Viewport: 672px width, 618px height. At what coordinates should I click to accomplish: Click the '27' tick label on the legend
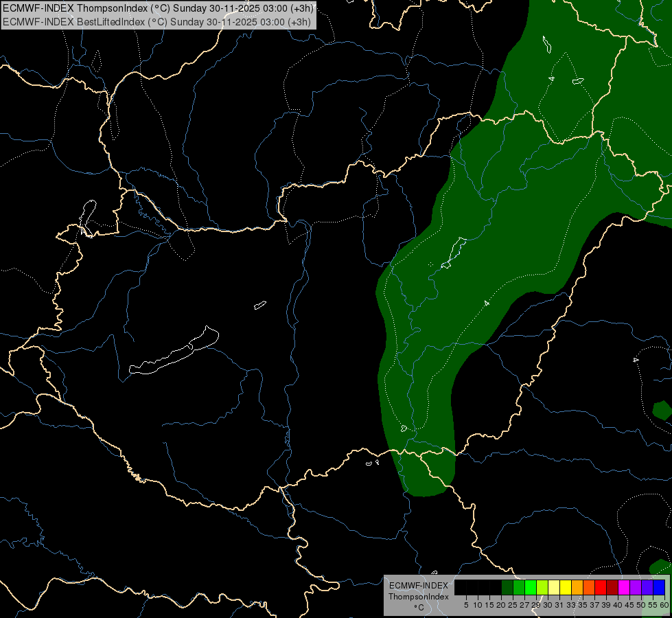(x=524, y=605)
